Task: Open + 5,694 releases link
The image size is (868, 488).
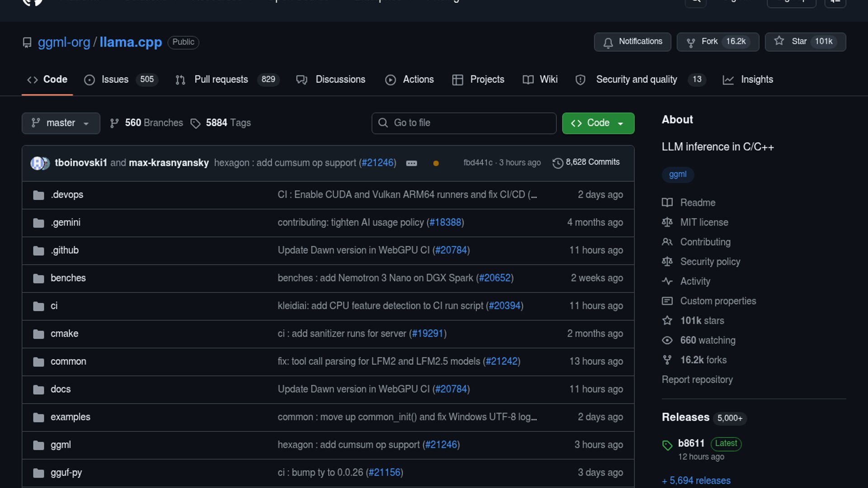Action: coord(696,480)
